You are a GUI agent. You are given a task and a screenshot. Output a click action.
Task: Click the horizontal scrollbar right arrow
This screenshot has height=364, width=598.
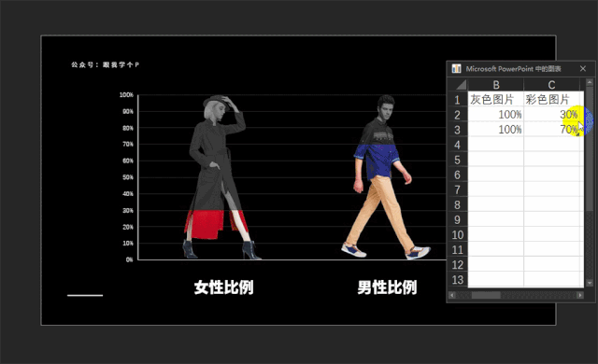coord(580,295)
